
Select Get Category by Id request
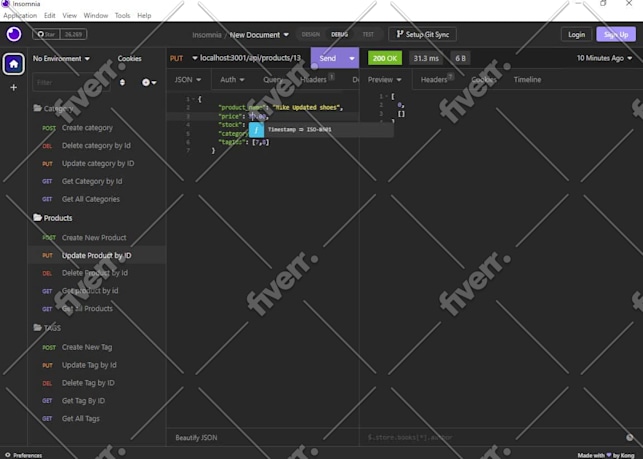pos(96,181)
